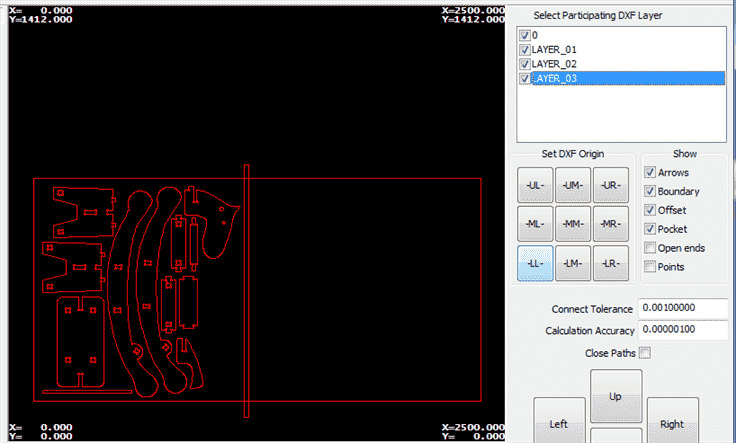Click the Right move button
736x443 pixels.
pos(673,420)
